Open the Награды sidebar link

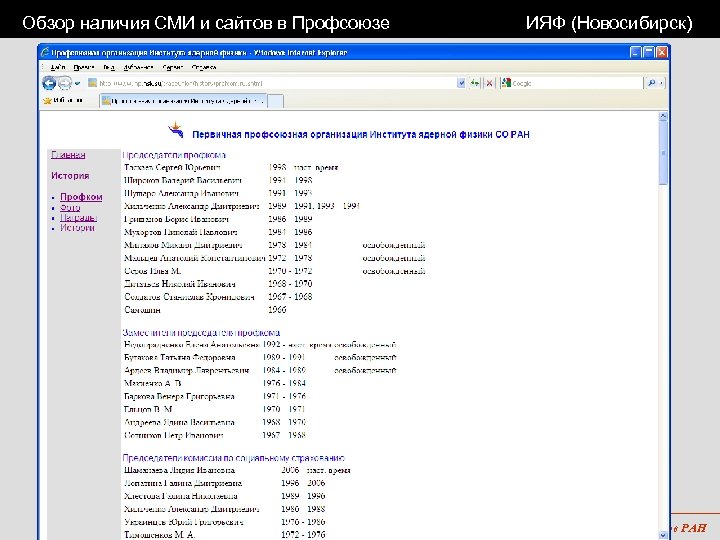coord(79,218)
